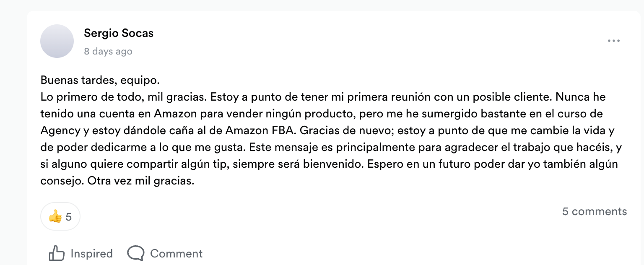Click the words "siempre será bienvenido"
The height and width of the screenshot is (265, 644).
pyautogui.click(x=297, y=164)
